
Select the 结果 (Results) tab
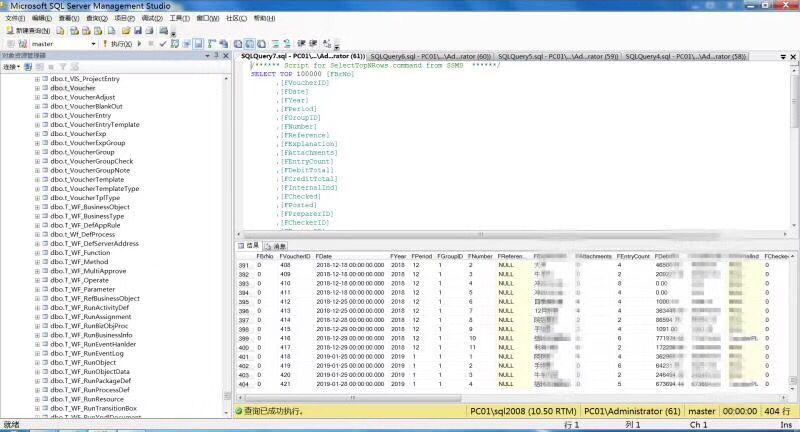tap(249, 244)
